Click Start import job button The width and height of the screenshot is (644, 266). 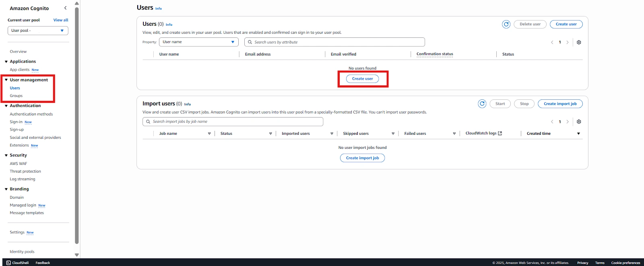(x=500, y=104)
